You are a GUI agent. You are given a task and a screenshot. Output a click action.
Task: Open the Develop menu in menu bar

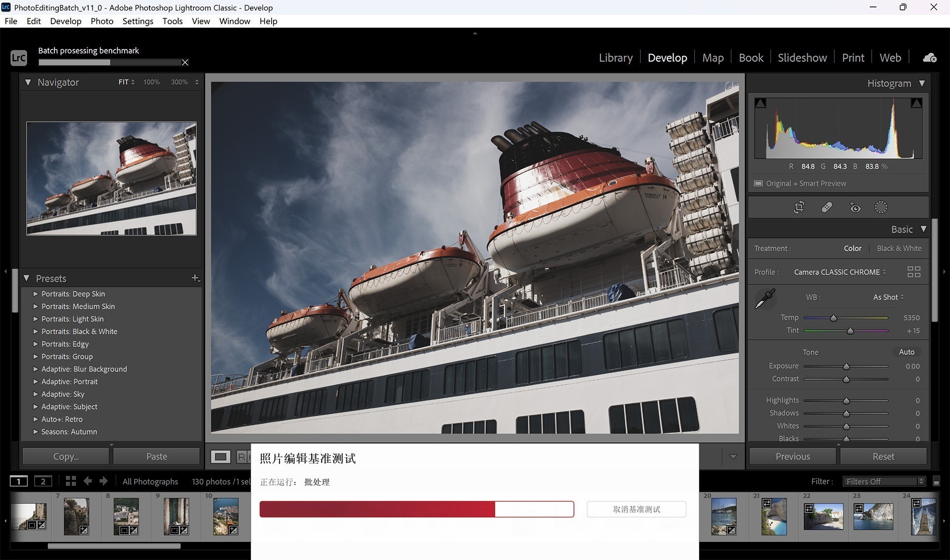[x=65, y=21]
